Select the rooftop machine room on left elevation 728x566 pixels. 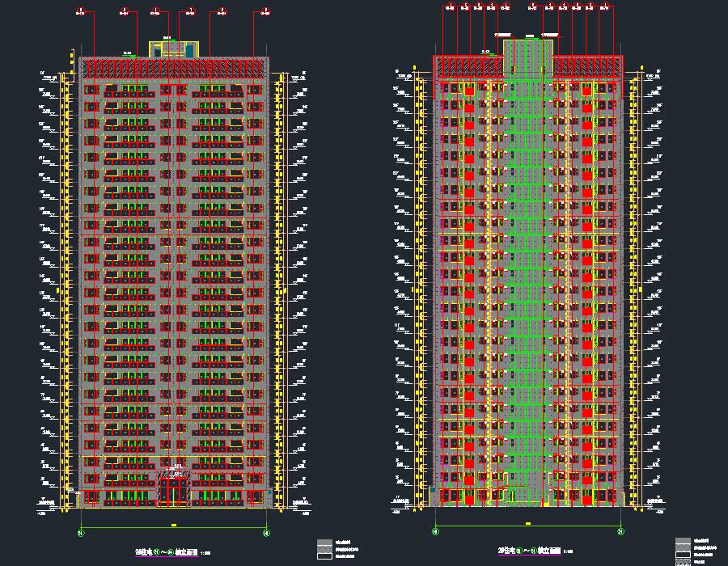(173, 49)
